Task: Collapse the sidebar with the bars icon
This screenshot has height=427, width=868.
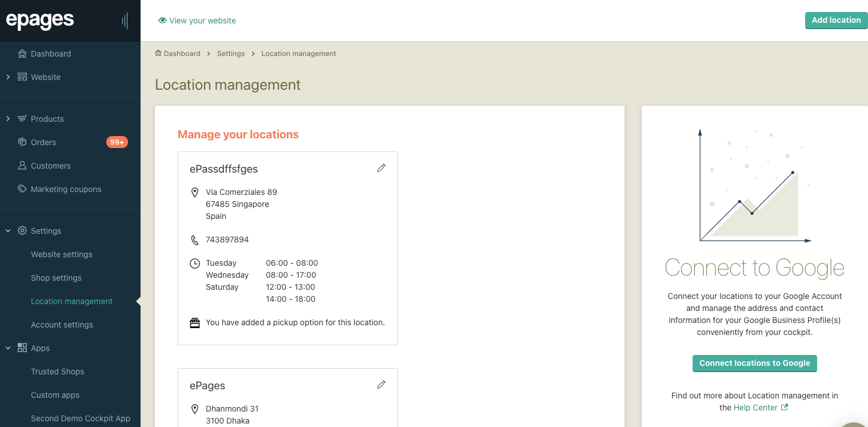Action: 125,21
